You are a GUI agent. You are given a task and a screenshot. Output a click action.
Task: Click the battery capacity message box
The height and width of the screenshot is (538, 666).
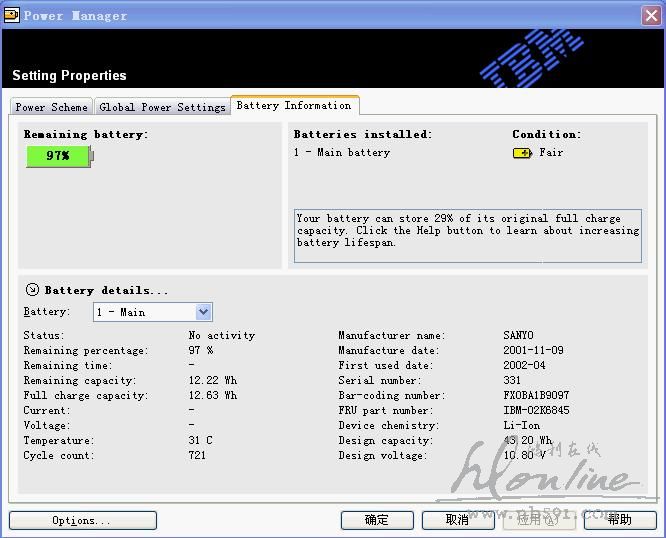point(467,236)
